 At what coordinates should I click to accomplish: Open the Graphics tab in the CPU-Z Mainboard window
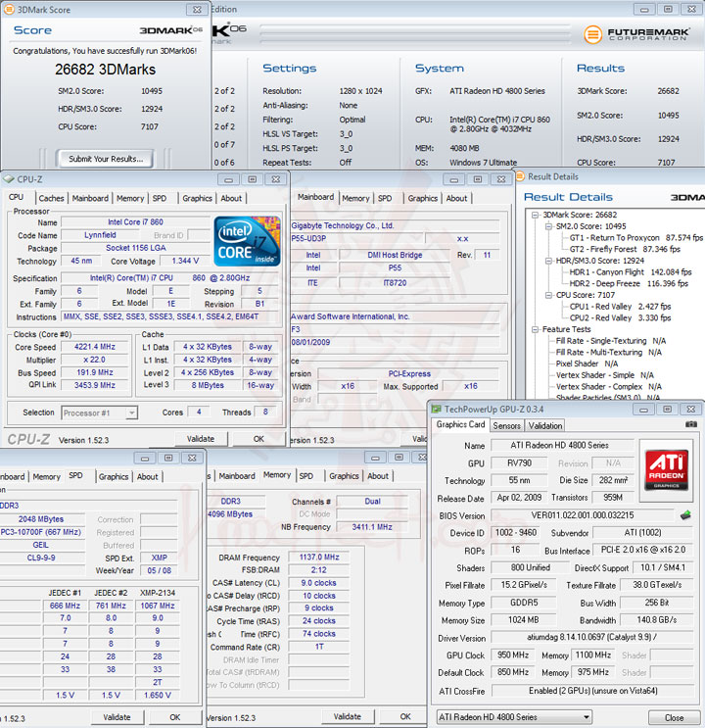423,198
